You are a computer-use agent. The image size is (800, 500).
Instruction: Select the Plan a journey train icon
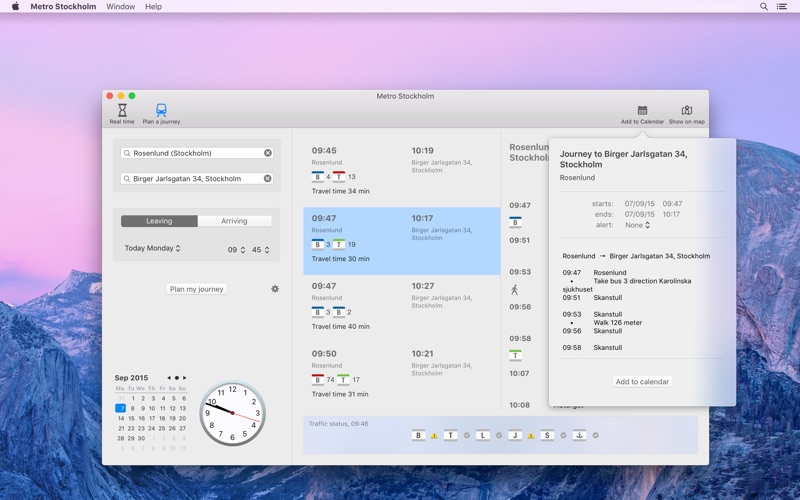161,114
